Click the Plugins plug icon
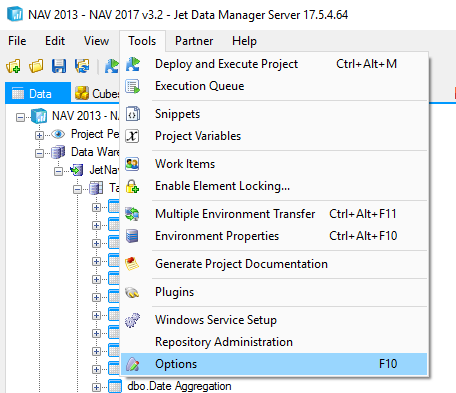The image size is (456, 393). (132, 292)
